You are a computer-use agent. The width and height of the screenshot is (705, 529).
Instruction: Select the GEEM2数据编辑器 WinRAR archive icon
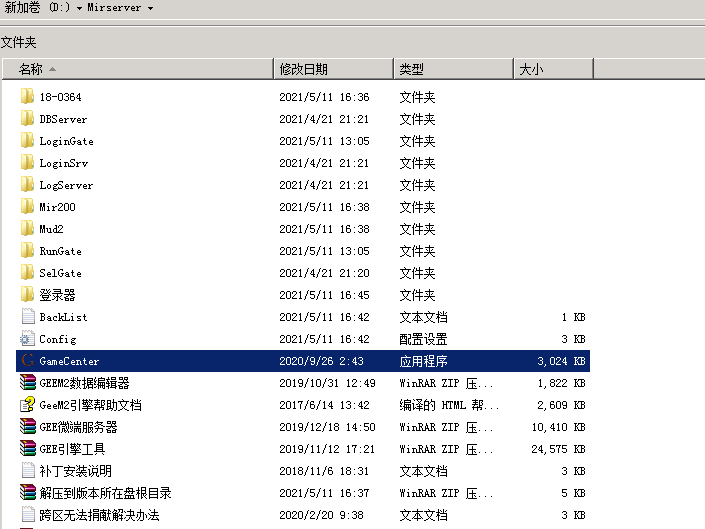click(x=27, y=383)
